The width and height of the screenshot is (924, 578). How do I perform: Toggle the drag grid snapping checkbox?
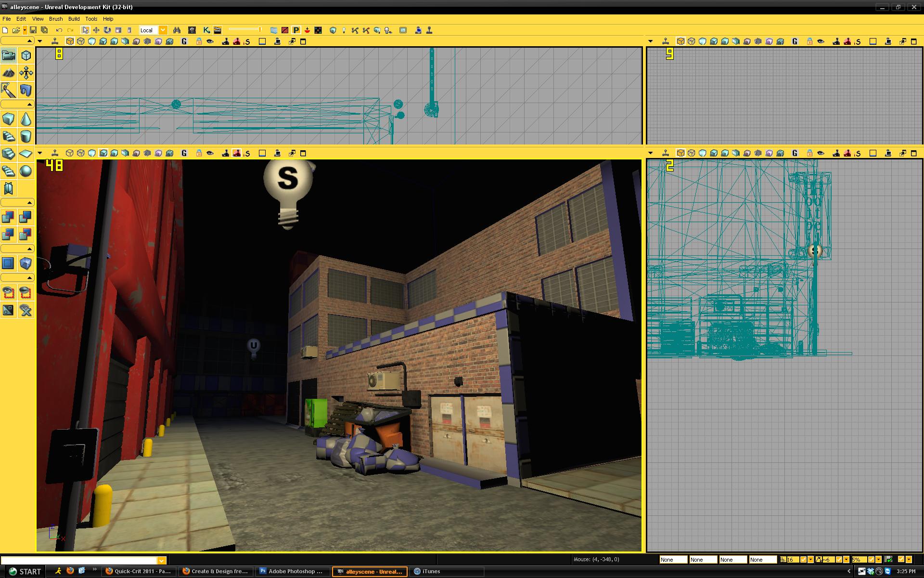coord(803,559)
